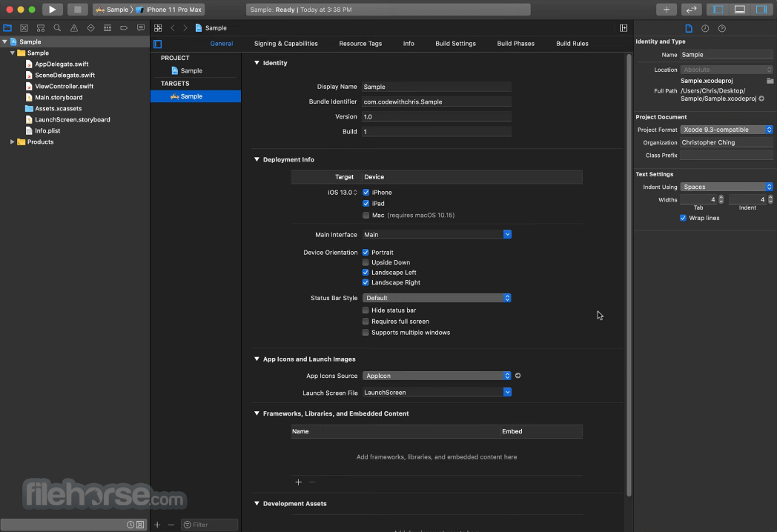Go forward in editor history
Viewport: 777px width, 532px height.
tap(185, 28)
